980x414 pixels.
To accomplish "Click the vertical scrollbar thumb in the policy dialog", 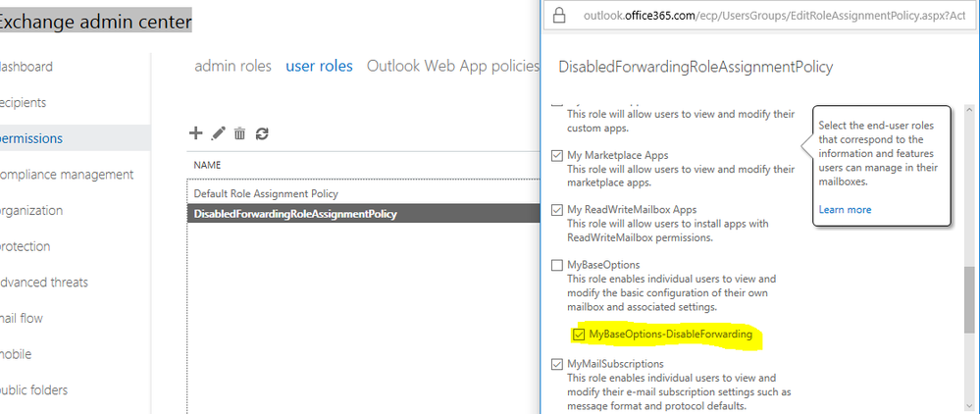I will (969, 299).
